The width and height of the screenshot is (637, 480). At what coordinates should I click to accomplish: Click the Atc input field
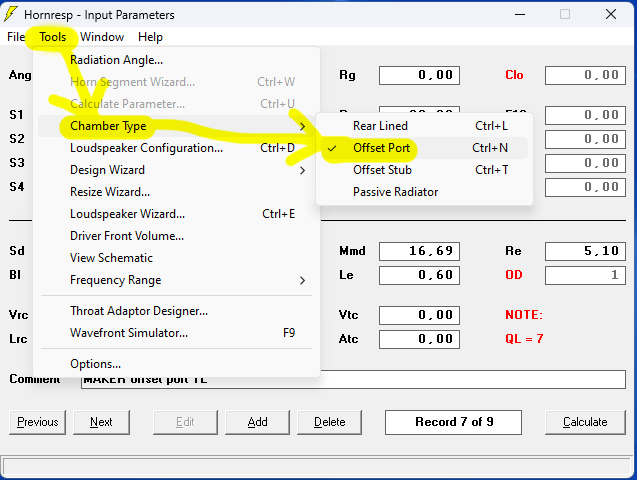click(419, 339)
